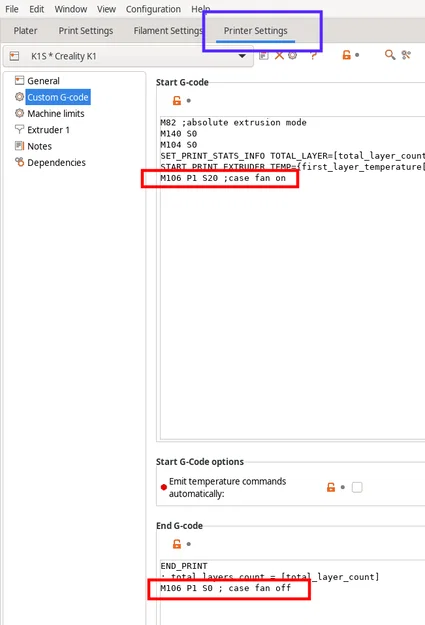Click the dot beside the Emit temperature unlock icon
Image resolution: width=425 pixels, height=625 pixels.
coord(342,487)
